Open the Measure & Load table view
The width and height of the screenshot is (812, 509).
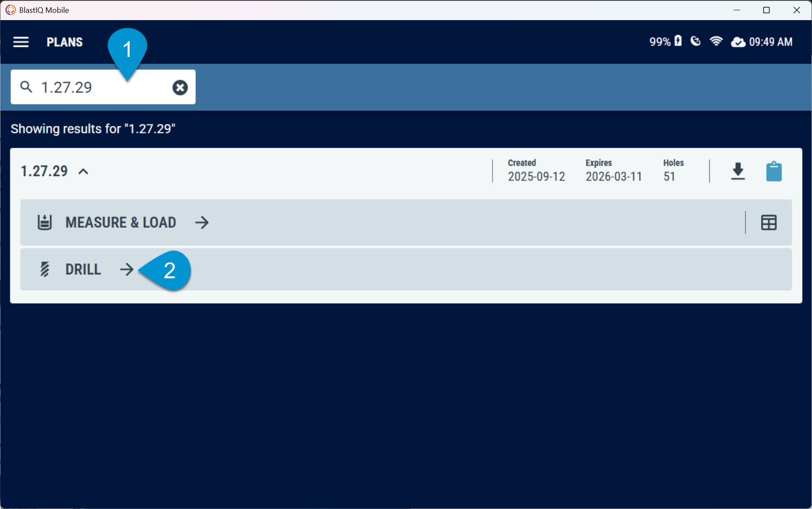click(x=769, y=222)
